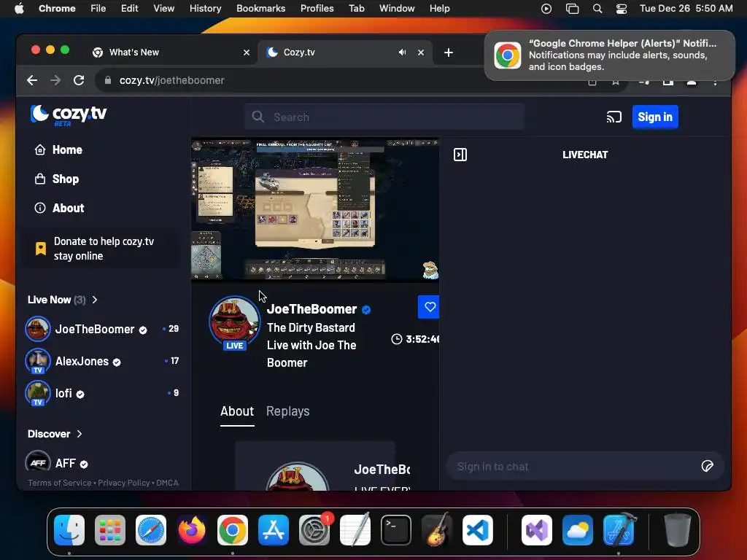Go forward in Chrome
Image resolution: width=747 pixels, height=560 pixels.
coord(55,80)
